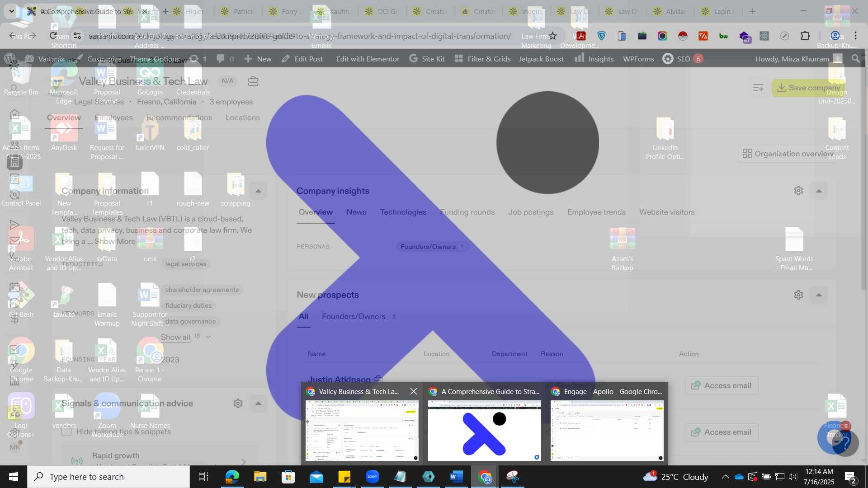Expand Show all 19 keywords
This screenshot has width=868, height=488.
coord(185,337)
